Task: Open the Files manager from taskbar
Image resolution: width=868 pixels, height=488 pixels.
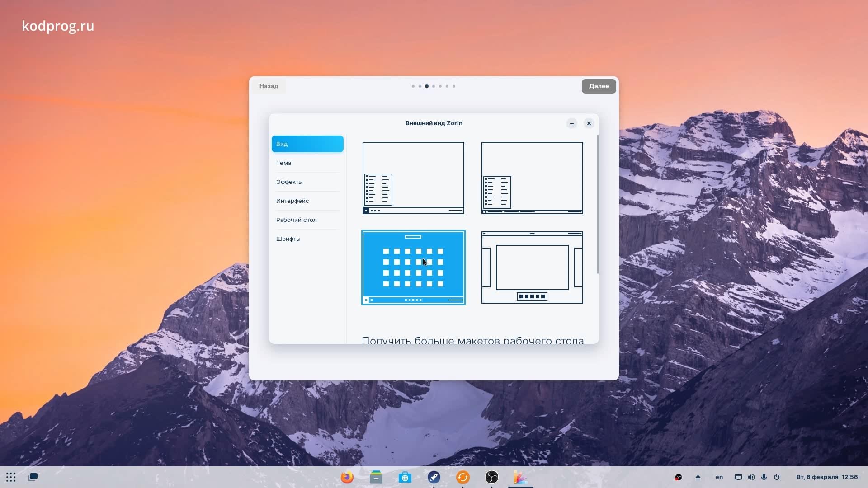Action: (x=376, y=477)
